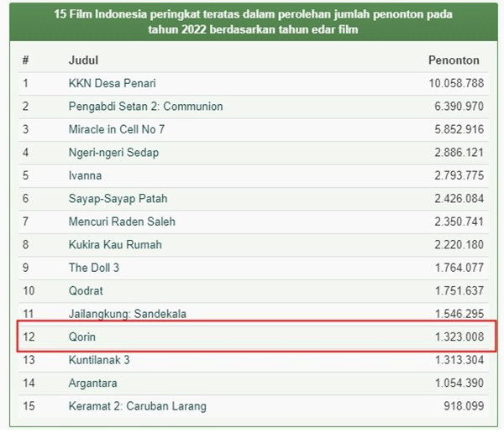Click Qorin viewer count 1.323.008

[455, 336]
